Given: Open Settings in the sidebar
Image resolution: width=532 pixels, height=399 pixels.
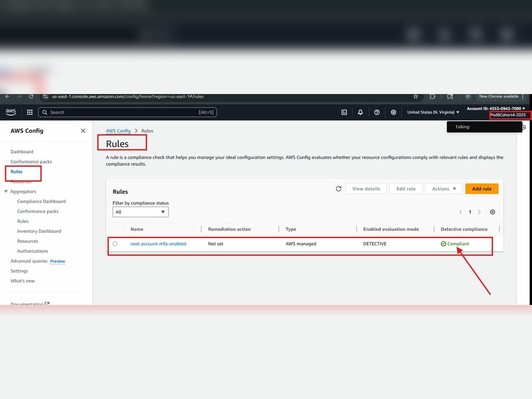Looking at the screenshot, I should 19,271.
